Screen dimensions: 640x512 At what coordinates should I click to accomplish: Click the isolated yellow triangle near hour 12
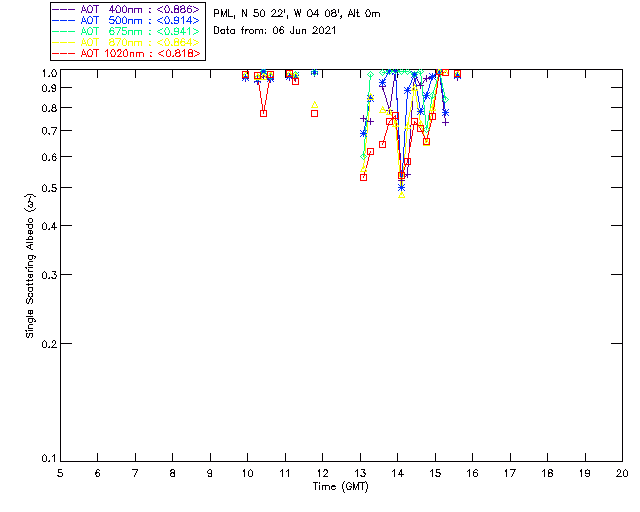click(314, 105)
